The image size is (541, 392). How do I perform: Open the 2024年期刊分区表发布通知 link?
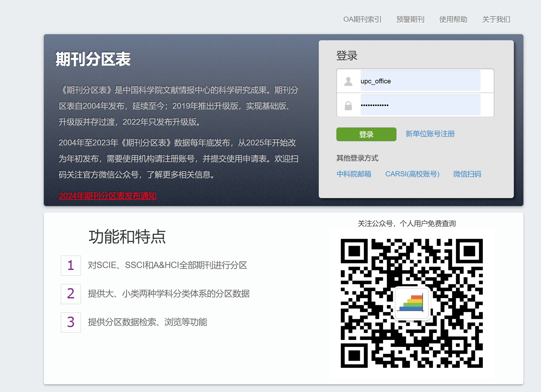(x=107, y=196)
